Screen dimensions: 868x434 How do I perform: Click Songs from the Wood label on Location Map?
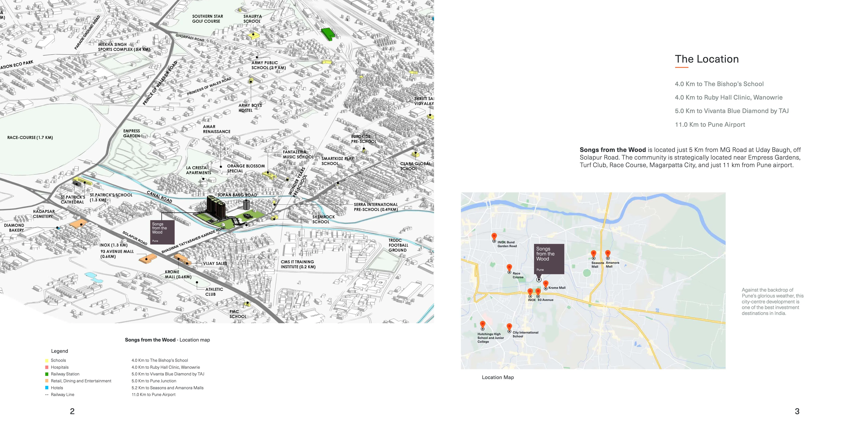click(549, 258)
